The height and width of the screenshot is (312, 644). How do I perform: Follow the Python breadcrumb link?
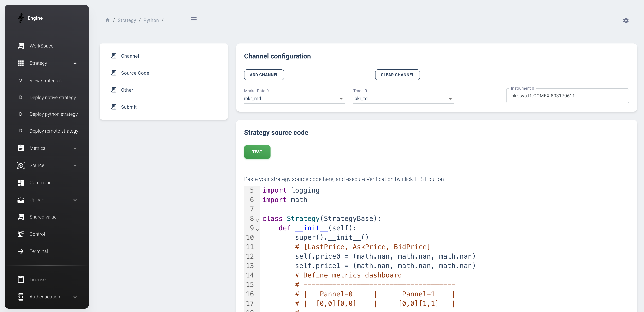pos(151,20)
